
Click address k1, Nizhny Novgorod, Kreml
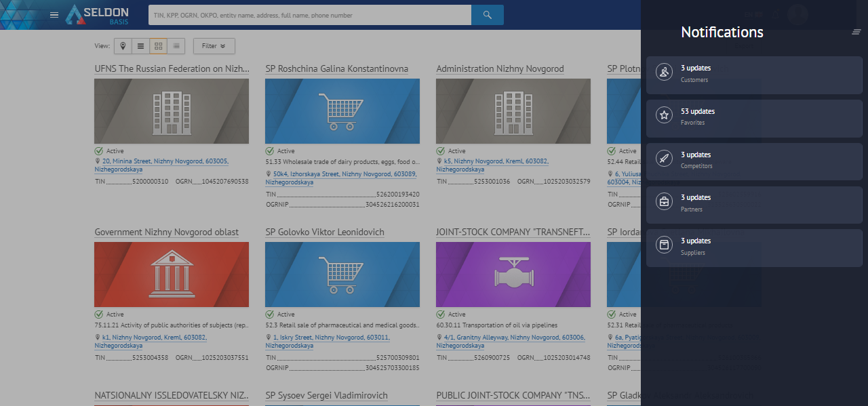[x=151, y=342]
